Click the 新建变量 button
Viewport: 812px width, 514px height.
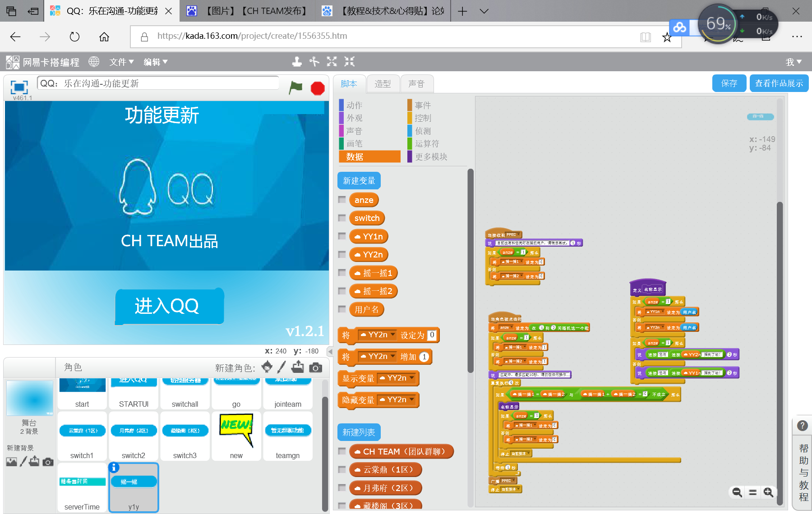[359, 181]
